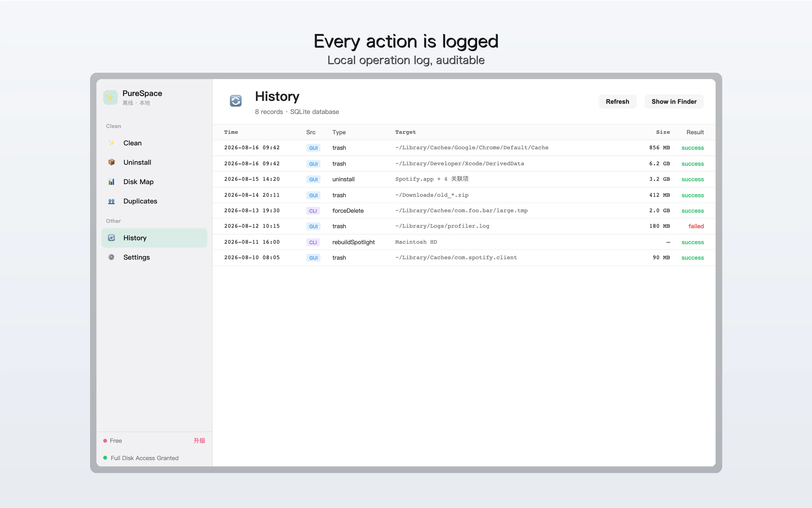Image resolution: width=812 pixels, height=508 pixels.
Task: Click GUI badge on Spotify.app uninstall row
Action: 313,179
